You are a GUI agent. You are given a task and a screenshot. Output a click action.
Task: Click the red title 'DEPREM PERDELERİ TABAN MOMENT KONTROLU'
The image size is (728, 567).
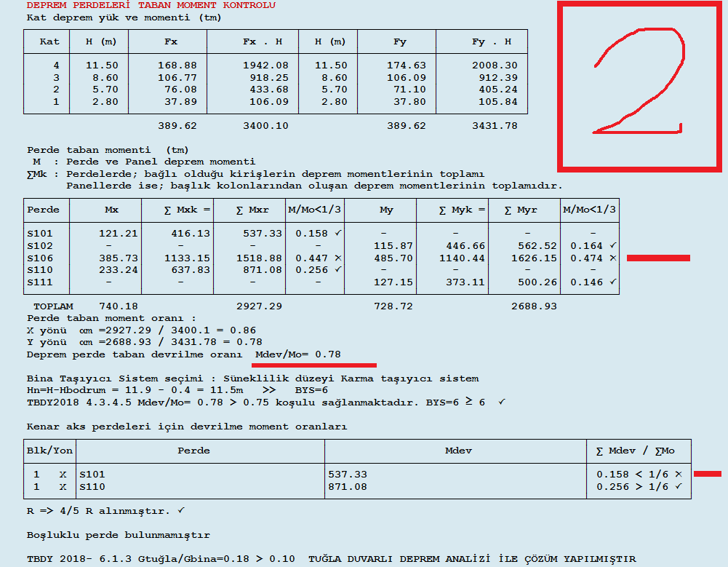151,5
